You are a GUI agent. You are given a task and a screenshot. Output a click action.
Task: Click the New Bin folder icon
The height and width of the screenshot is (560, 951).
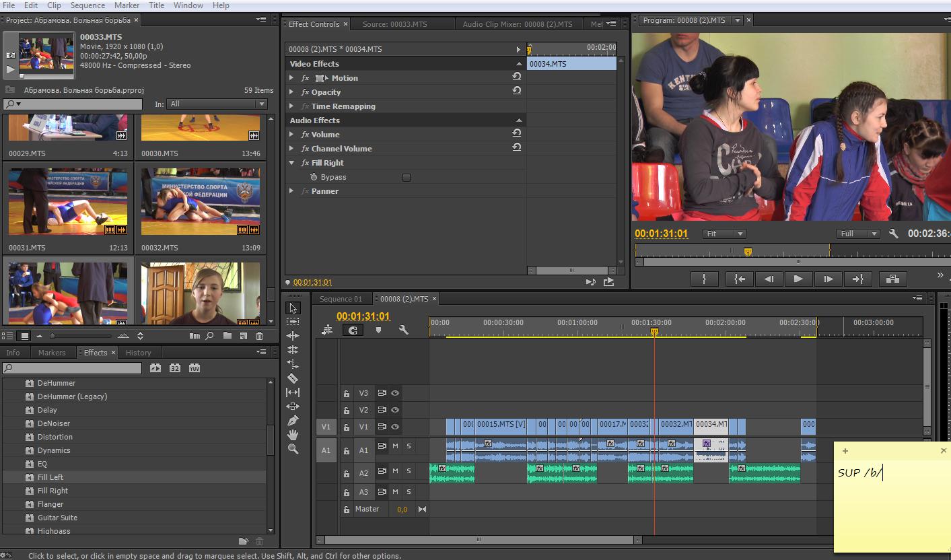227,336
